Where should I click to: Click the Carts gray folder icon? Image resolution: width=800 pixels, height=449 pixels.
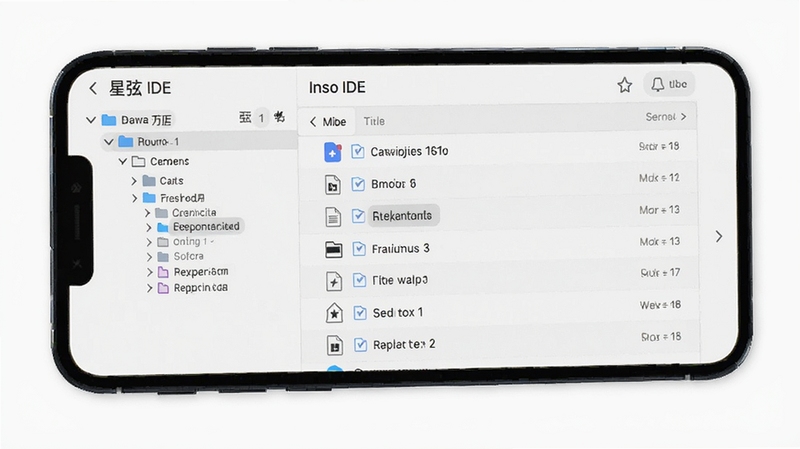point(149,181)
